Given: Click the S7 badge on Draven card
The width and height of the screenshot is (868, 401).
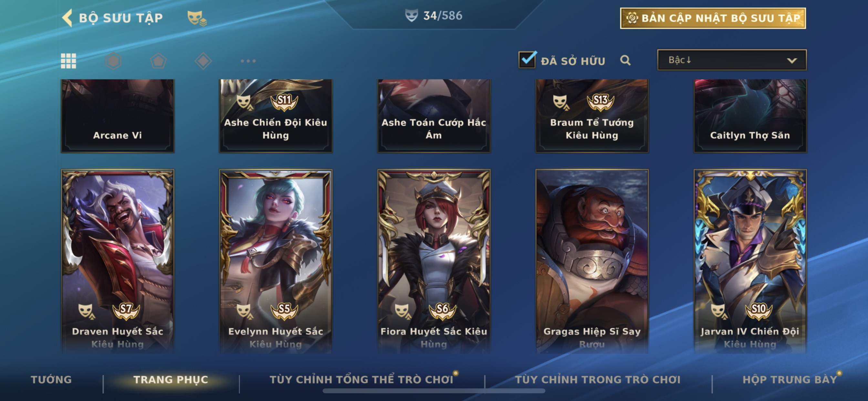Looking at the screenshot, I should click(x=126, y=310).
